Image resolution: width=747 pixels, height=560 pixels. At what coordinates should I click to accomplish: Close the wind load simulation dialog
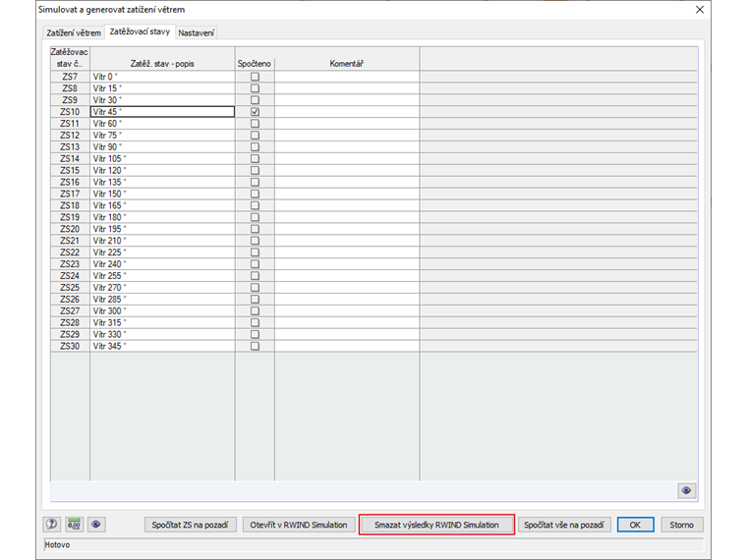pyautogui.click(x=700, y=10)
